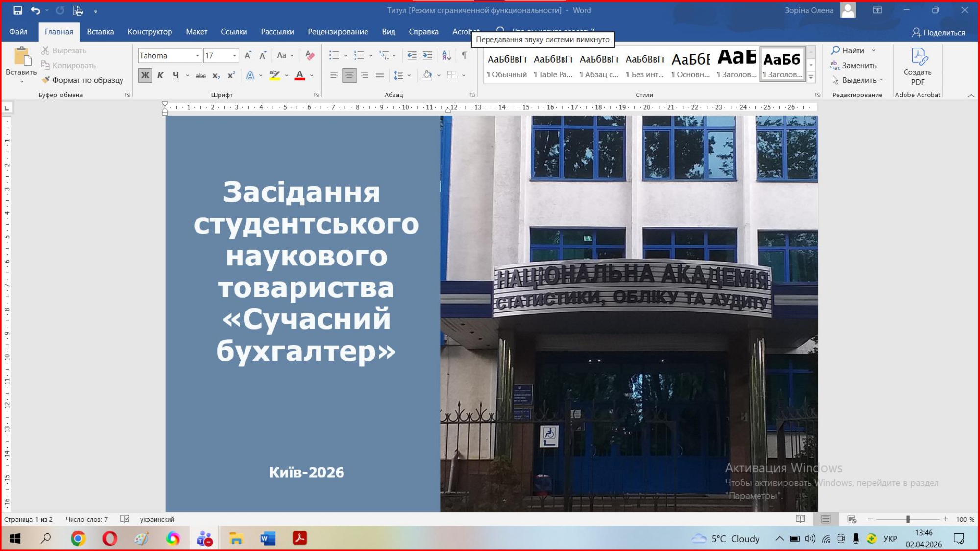Click the save icon in title bar
Image resolution: width=980 pixels, height=551 pixels.
pos(17,10)
